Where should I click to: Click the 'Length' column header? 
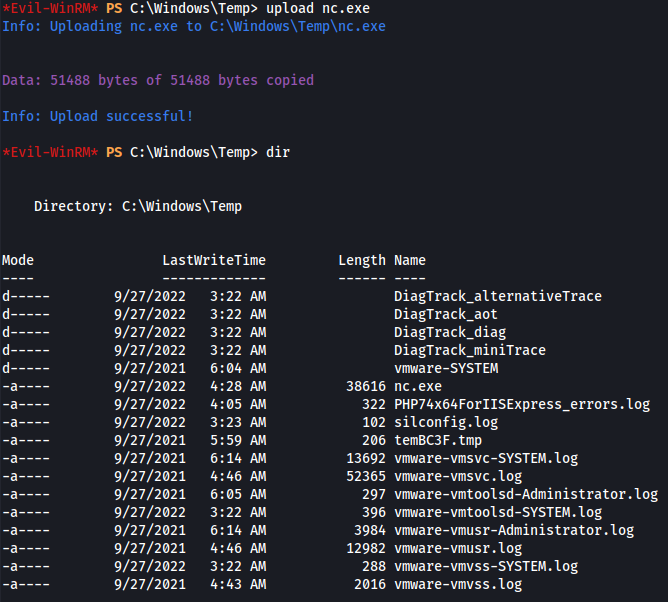coord(362,260)
